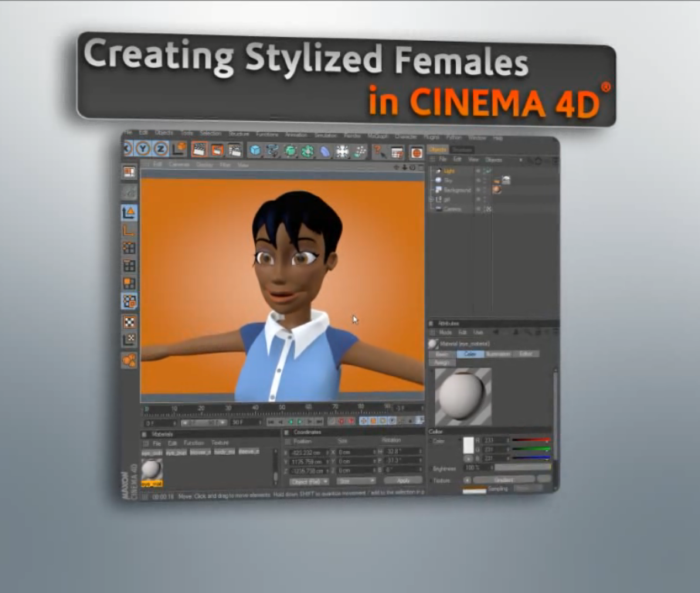Open the Animation menu
The image size is (700, 593).
click(296, 135)
